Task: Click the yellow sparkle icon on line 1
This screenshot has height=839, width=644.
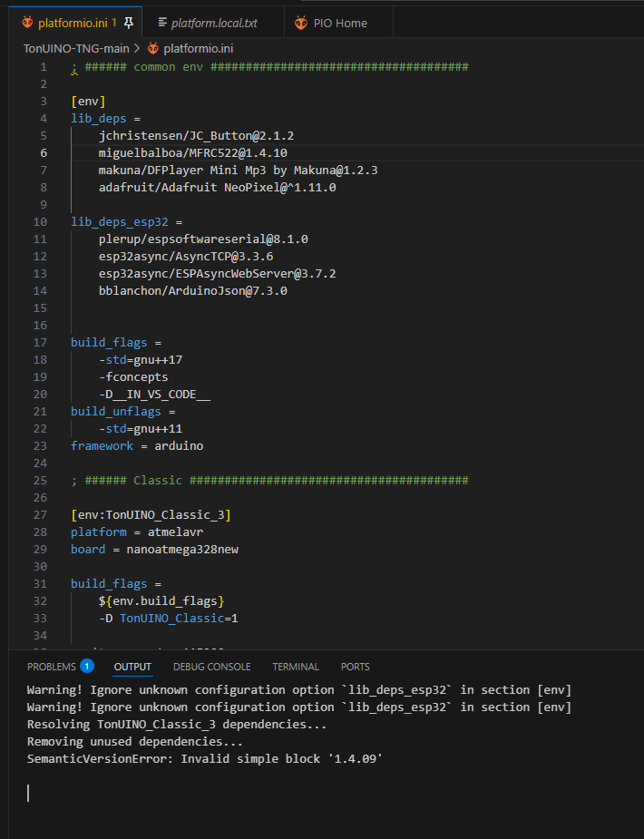Action: [74, 70]
